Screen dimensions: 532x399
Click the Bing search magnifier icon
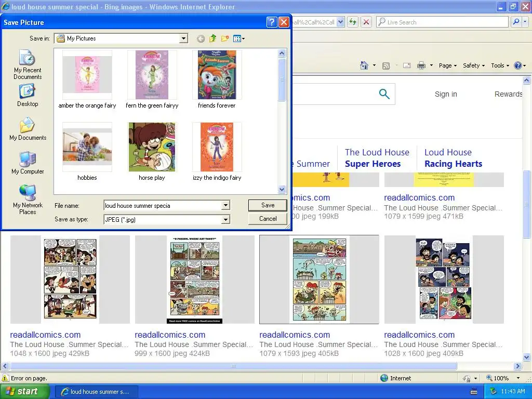point(384,94)
